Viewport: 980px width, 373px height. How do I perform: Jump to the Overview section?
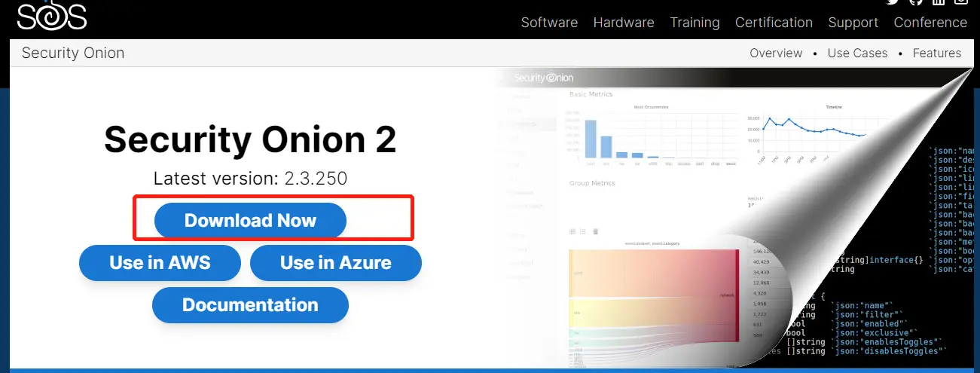tap(776, 53)
